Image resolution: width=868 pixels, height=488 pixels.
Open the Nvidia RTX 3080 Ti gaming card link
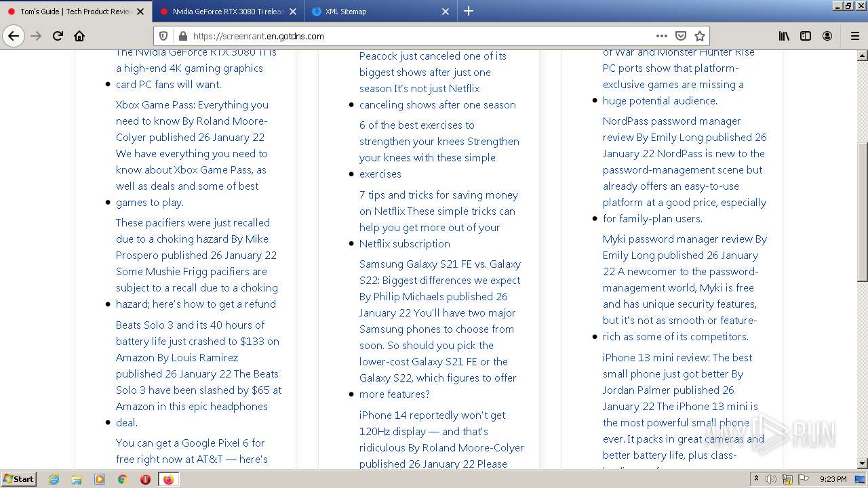197,68
